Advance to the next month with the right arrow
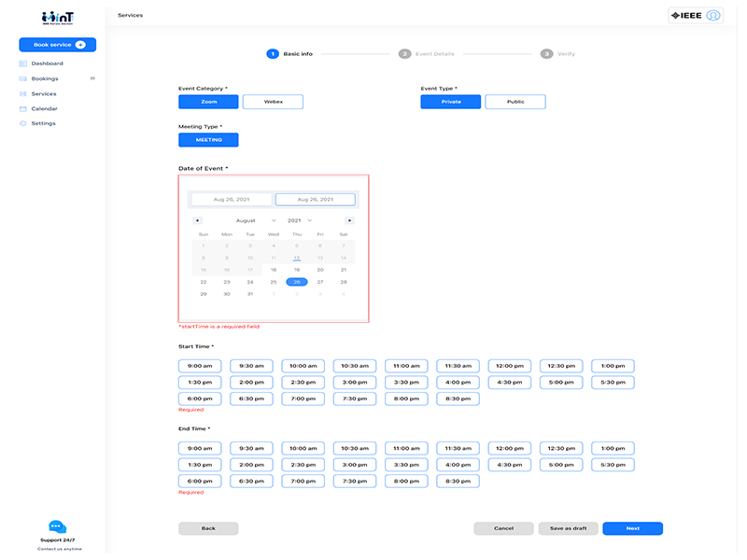This screenshot has width=747, height=560. tap(349, 220)
